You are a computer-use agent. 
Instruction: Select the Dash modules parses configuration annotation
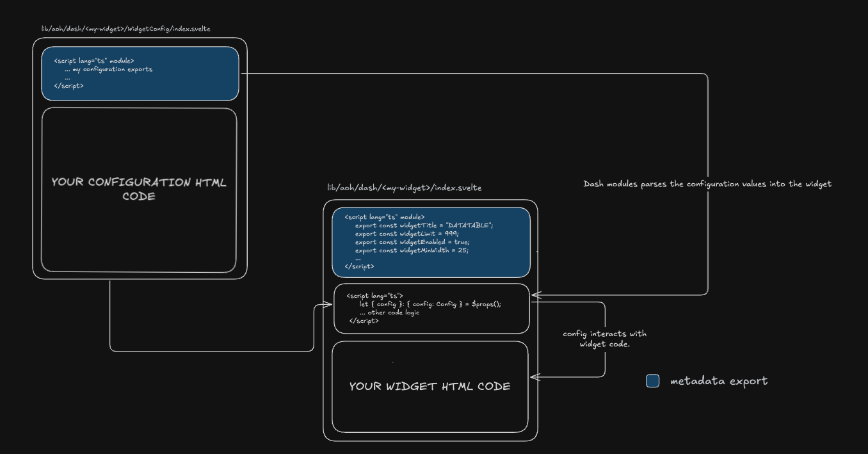coord(707,184)
